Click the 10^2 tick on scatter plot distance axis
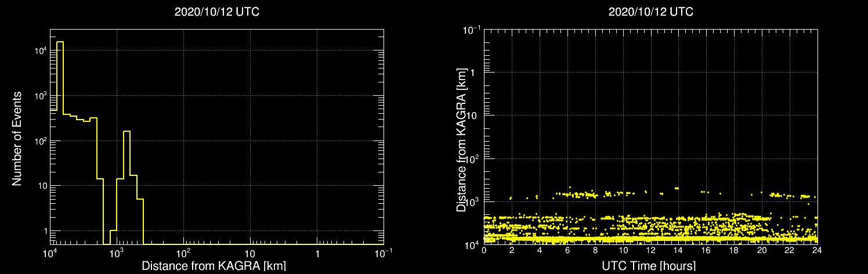Screen dimensions: 868x274 473,158
